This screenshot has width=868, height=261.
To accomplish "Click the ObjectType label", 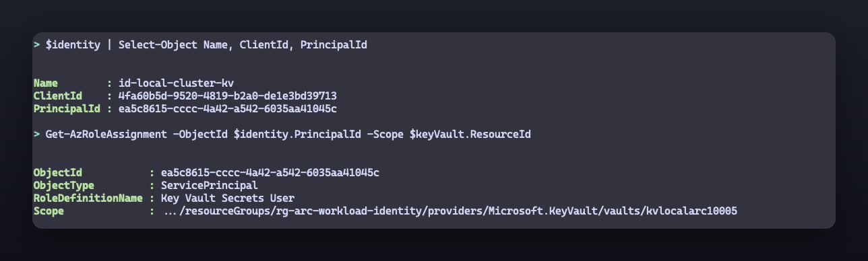I will (64, 186).
